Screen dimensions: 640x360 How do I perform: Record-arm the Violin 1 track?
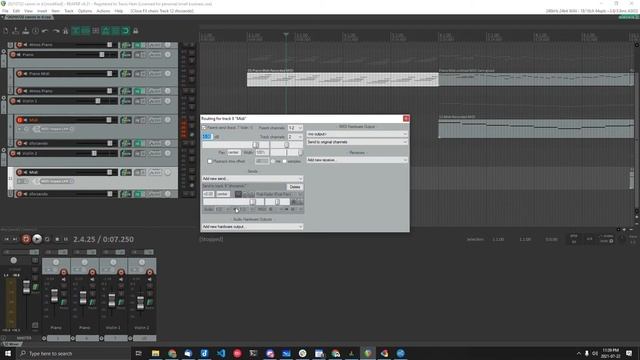click(x=13, y=101)
